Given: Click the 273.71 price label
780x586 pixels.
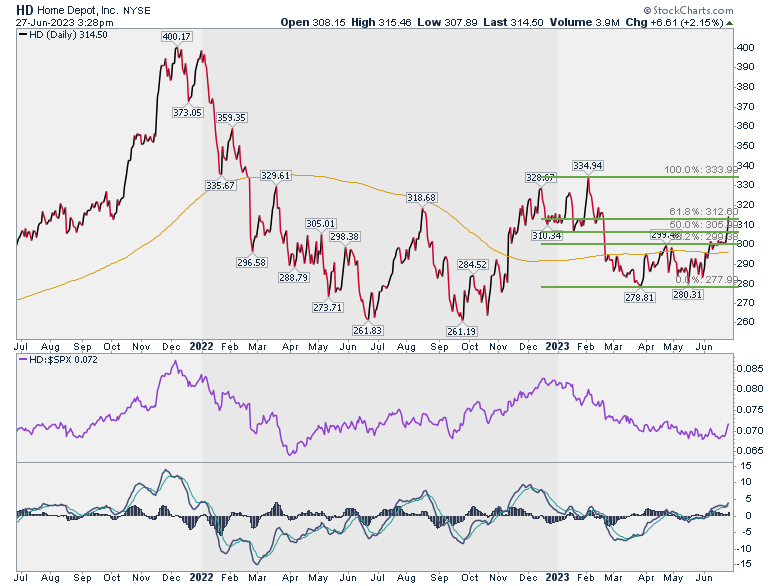Looking at the screenshot, I should click(328, 307).
